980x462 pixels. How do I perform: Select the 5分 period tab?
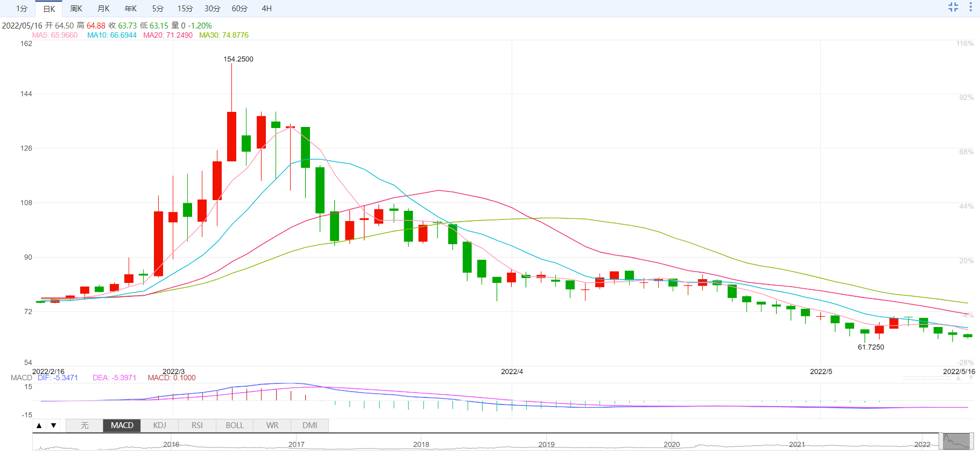pyautogui.click(x=158, y=9)
